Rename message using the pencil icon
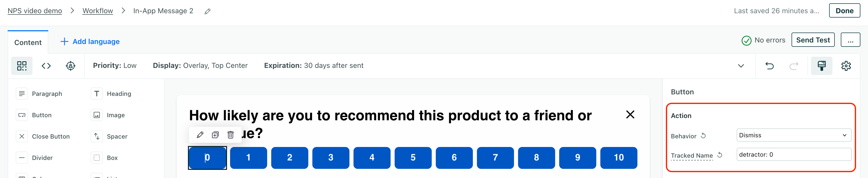Screen dimensions: 868x178 (207, 11)
